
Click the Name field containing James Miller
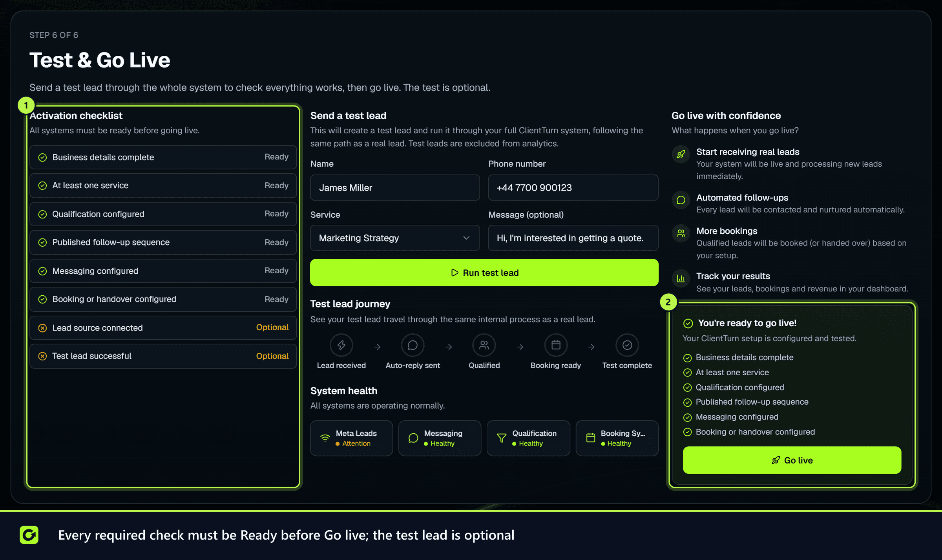(x=395, y=188)
